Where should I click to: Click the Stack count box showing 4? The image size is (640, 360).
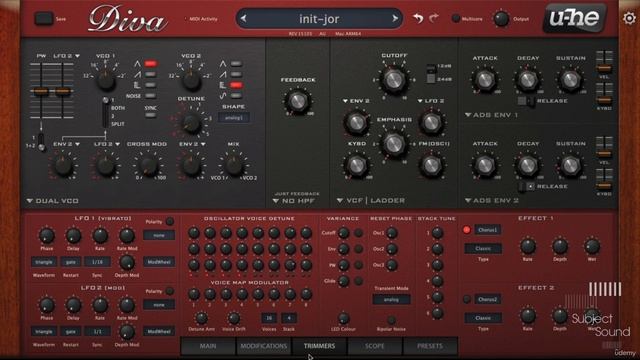click(289, 318)
